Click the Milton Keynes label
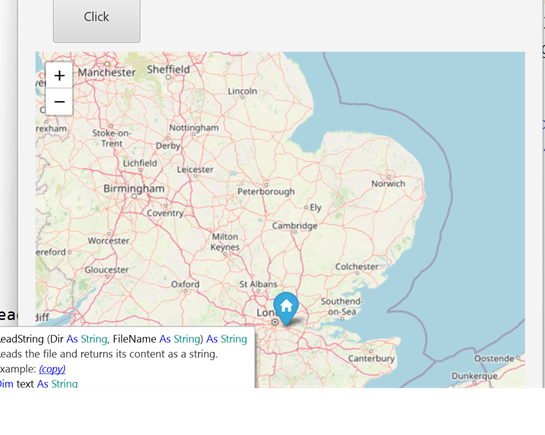Image resolution: width=545 pixels, height=435 pixels. coord(225,242)
